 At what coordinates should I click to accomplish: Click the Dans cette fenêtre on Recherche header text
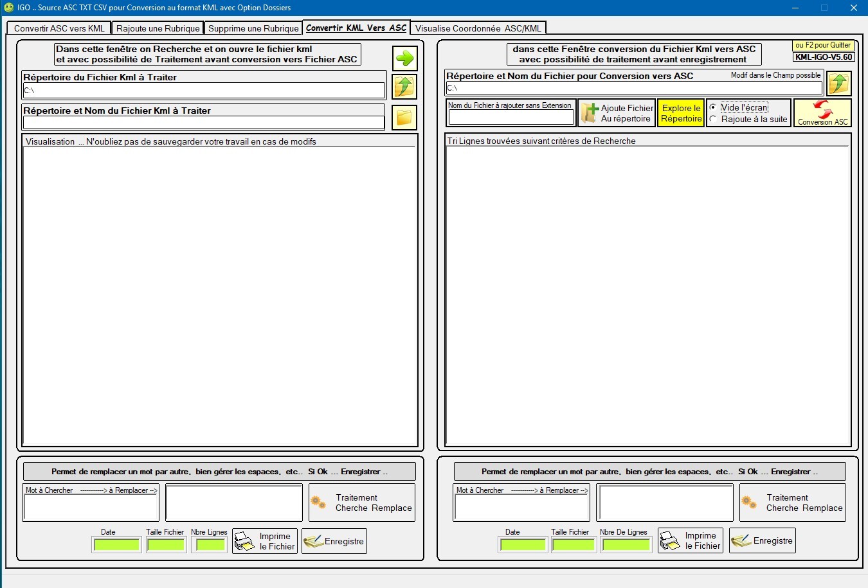[207, 54]
